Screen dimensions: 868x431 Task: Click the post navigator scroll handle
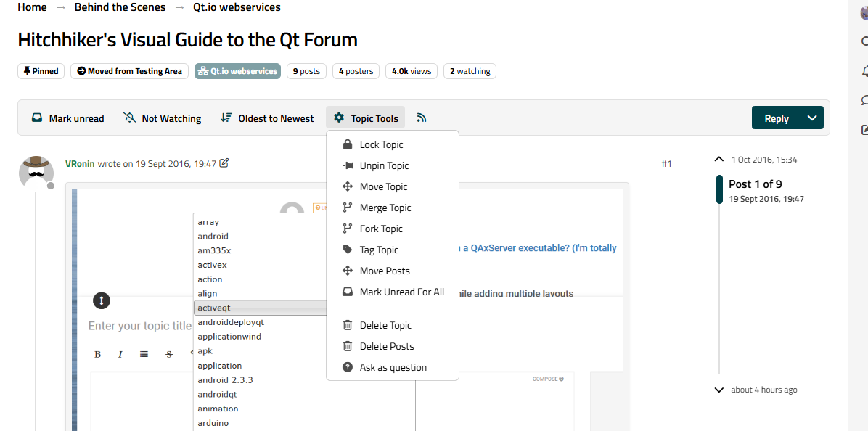click(x=719, y=189)
